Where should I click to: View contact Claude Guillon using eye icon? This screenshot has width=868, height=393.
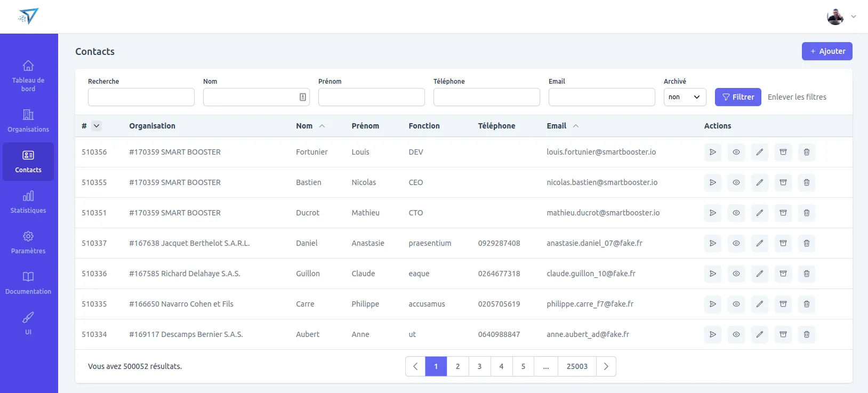point(736,274)
